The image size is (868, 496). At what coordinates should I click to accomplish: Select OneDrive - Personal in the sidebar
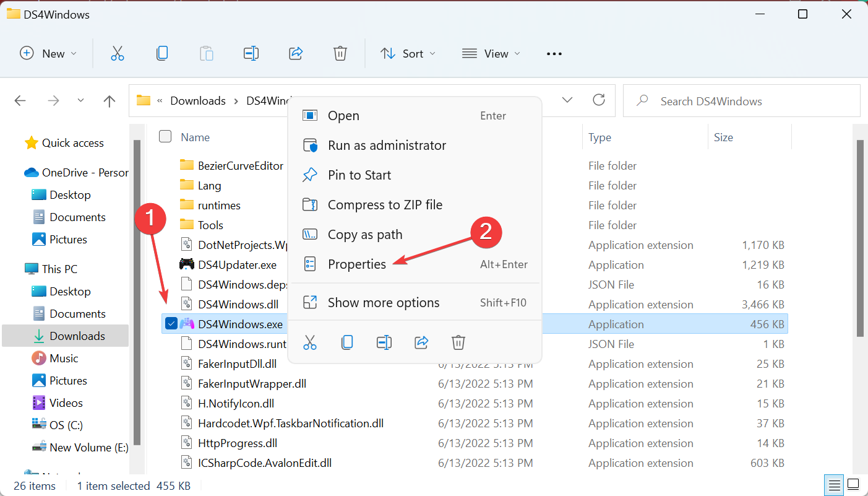(x=76, y=173)
